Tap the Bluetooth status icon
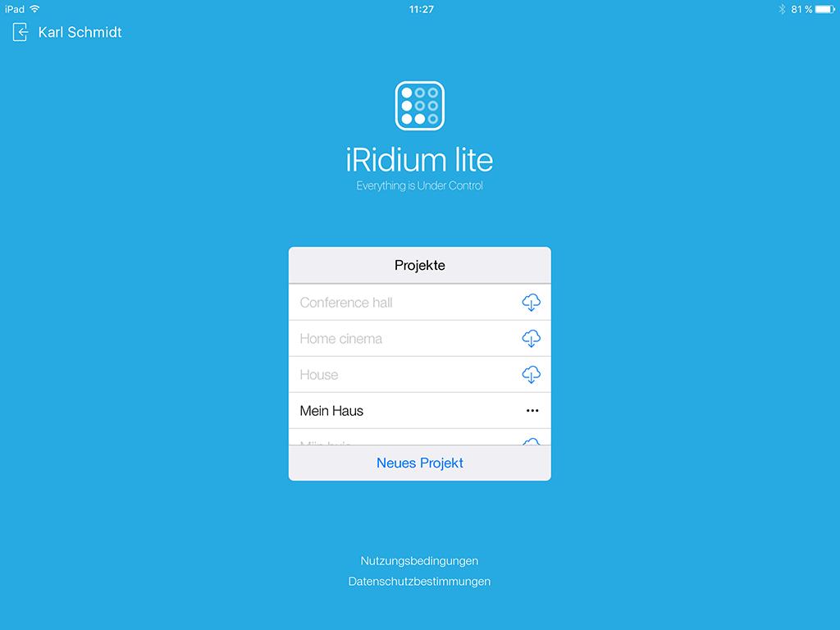The width and height of the screenshot is (840, 630). click(x=782, y=9)
